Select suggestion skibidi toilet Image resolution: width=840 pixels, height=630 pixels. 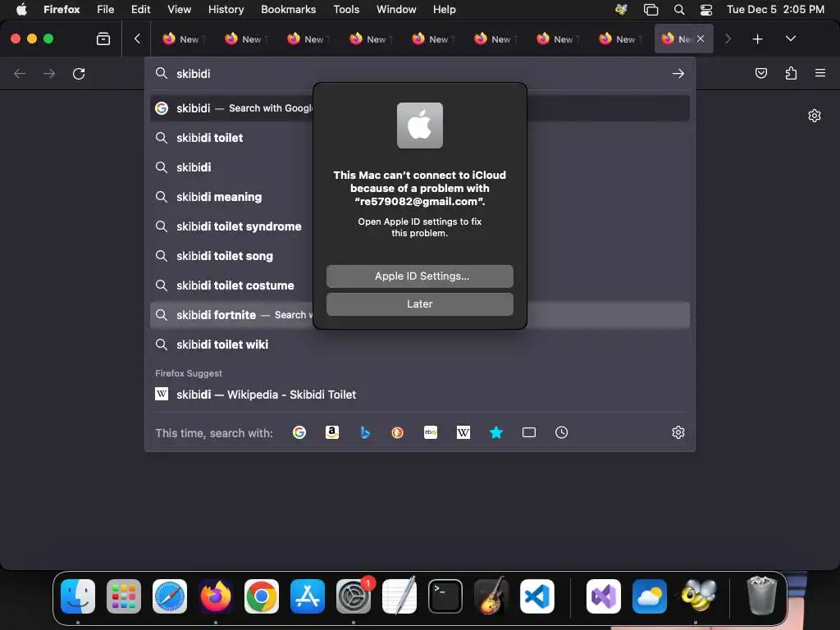point(419,138)
